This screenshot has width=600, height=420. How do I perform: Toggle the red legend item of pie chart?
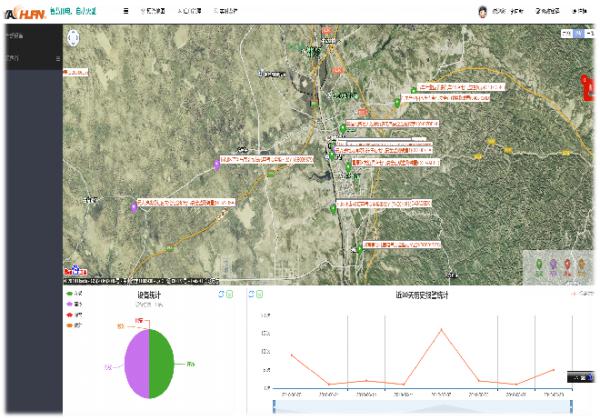tap(72, 313)
